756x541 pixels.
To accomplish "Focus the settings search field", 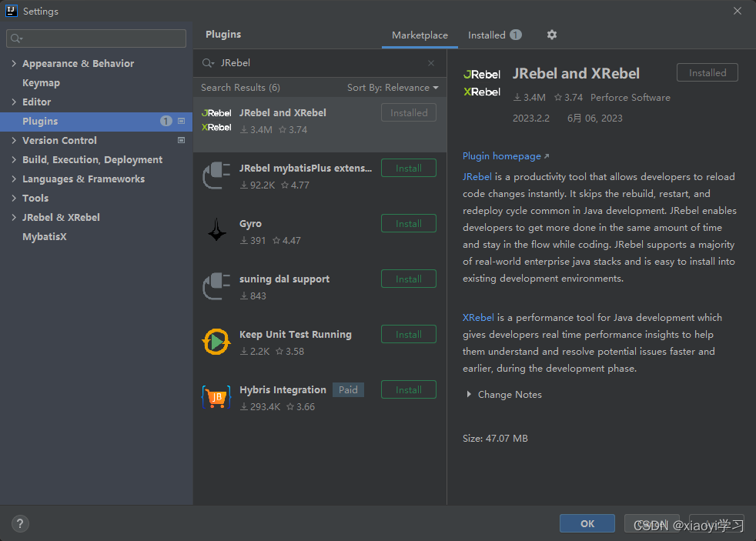I will click(x=96, y=38).
